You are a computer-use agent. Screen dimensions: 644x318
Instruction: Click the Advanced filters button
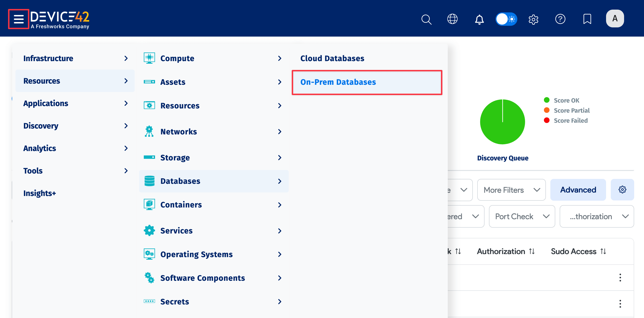point(578,190)
